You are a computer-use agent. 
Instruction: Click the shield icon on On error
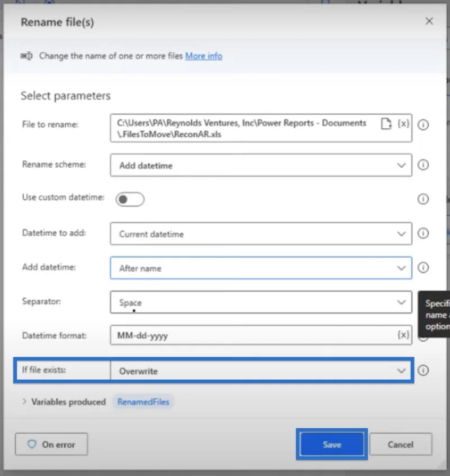(32, 444)
